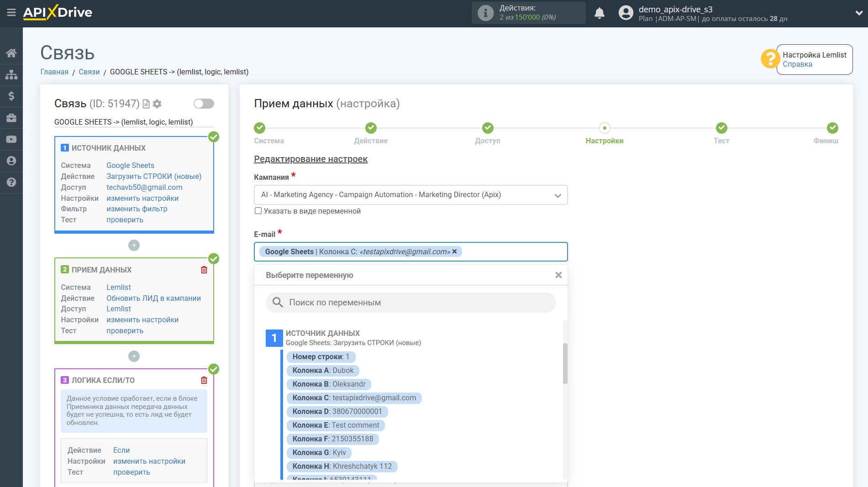Select variable 'Номер строки: 1'
868x487 pixels.
tap(321, 357)
